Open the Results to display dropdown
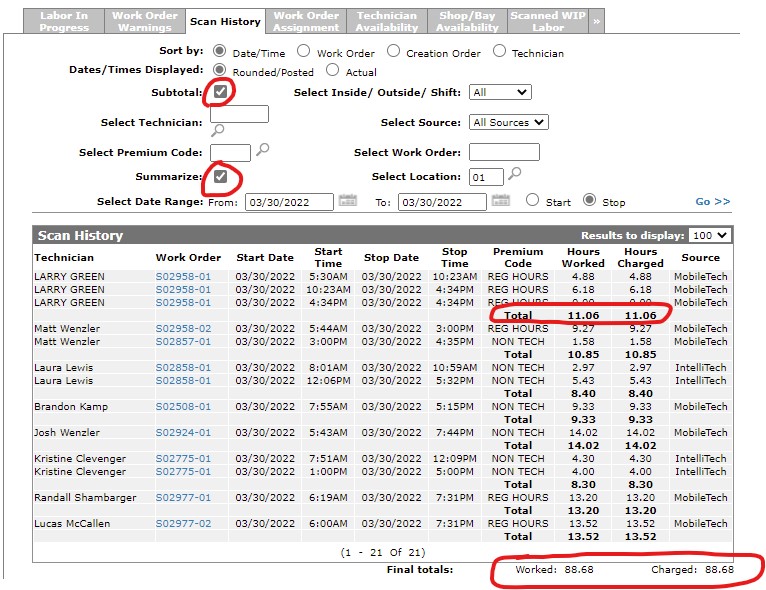The image size is (766, 590). click(710, 235)
